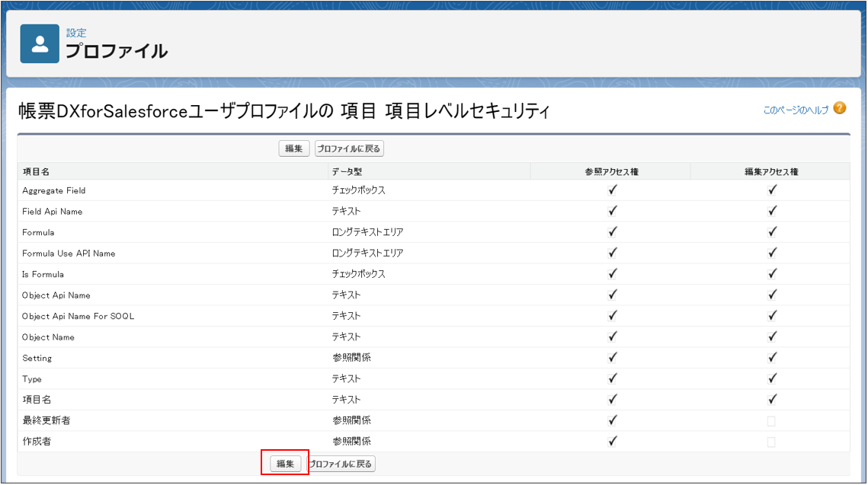Click Type edit access checkmark
The width and height of the screenshot is (868, 485).
tap(772, 378)
